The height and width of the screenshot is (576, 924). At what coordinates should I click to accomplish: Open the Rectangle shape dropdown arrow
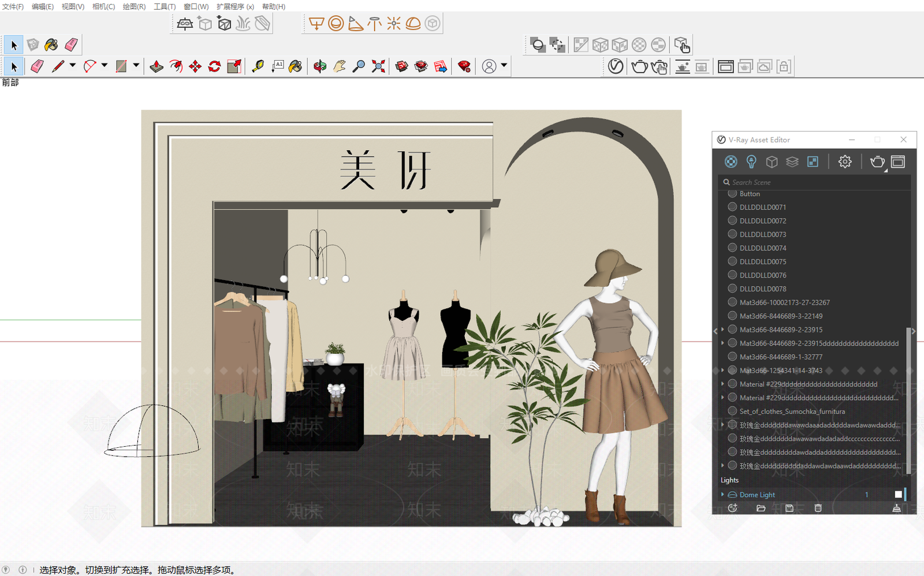click(x=136, y=66)
